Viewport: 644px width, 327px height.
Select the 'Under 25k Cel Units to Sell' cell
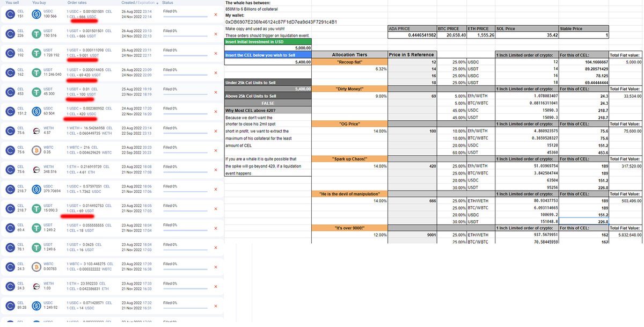pyautogui.click(x=267, y=82)
